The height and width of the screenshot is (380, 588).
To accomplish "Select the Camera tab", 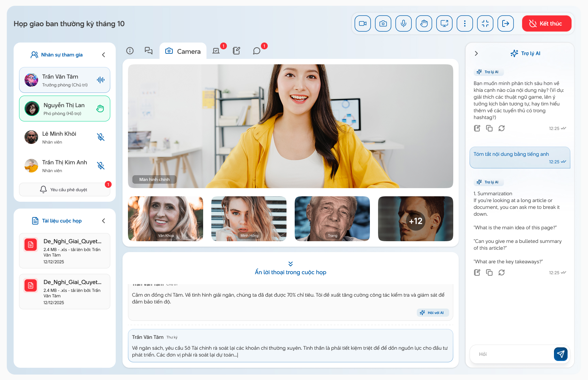I will 183,51.
